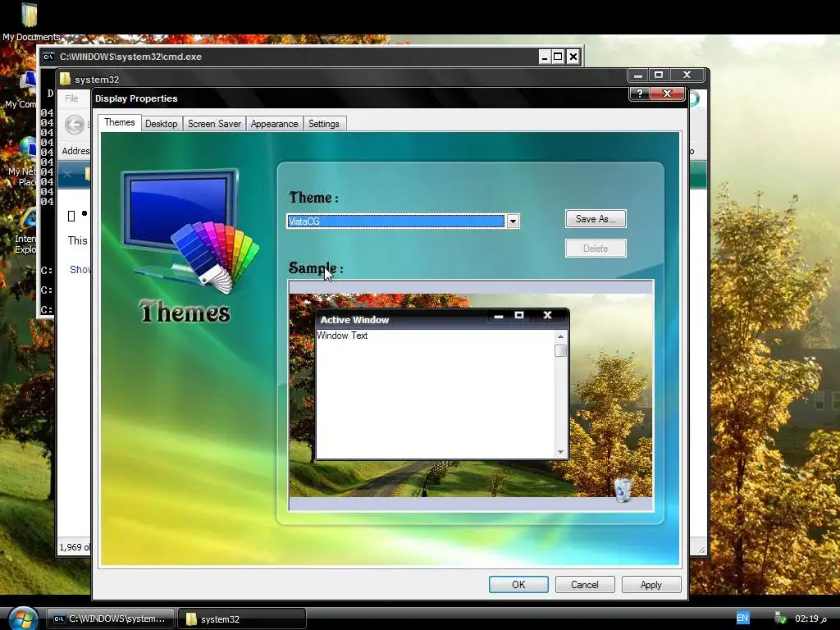The height and width of the screenshot is (630, 840).
Task: Open File menu in system32 window
Action: (71, 98)
